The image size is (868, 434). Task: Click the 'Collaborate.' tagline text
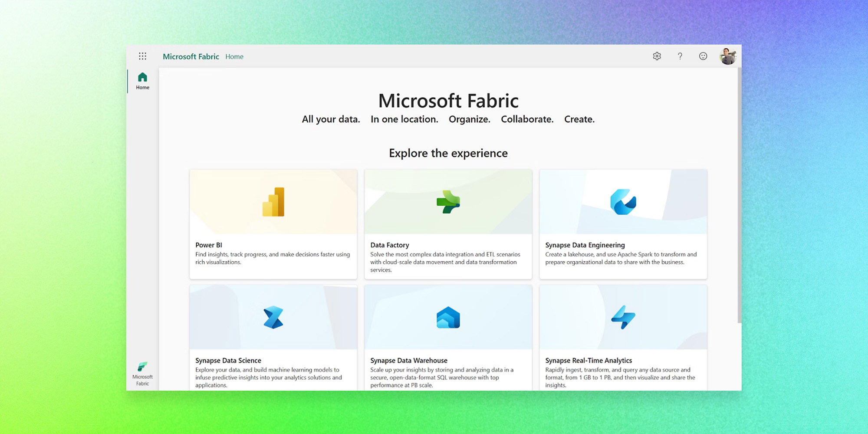pos(527,119)
